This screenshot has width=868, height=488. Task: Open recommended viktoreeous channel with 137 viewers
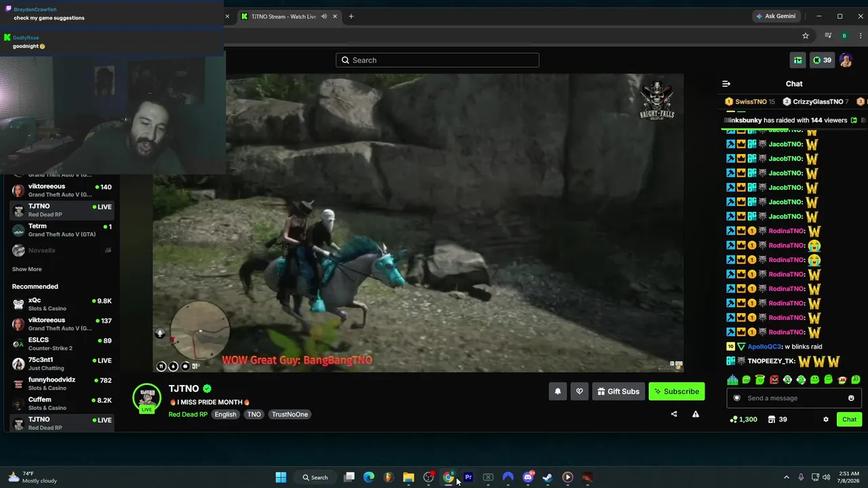[62, 323]
